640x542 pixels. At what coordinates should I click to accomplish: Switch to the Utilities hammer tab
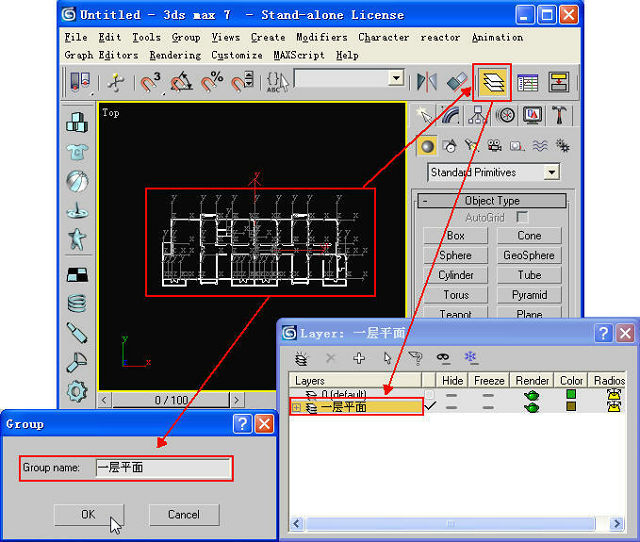click(560, 116)
